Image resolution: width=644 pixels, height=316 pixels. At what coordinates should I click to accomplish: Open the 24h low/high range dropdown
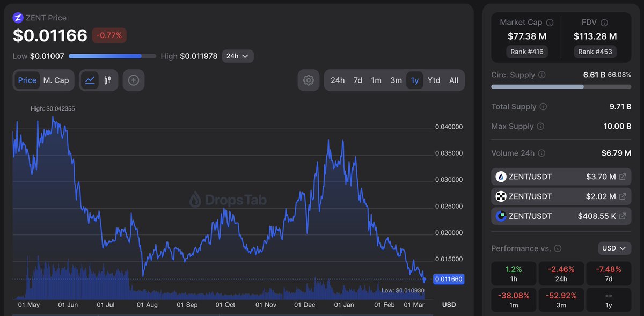point(237,56)
